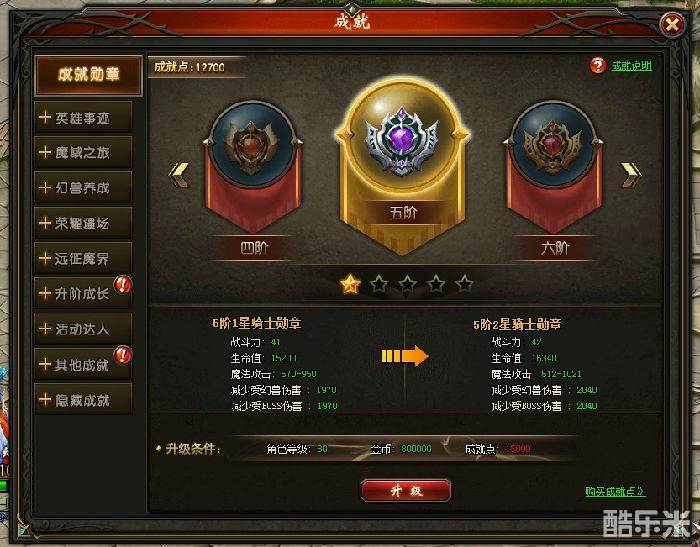Expand the 魔域之旅 category
Image resolution: width=700 pixels, height=547 pixels.
pos(83,152)
